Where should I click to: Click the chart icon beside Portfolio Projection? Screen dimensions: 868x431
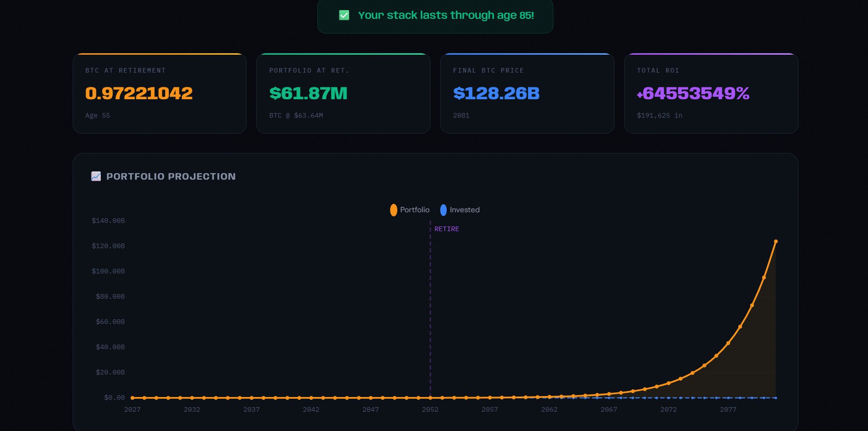(x=96, y=176)
